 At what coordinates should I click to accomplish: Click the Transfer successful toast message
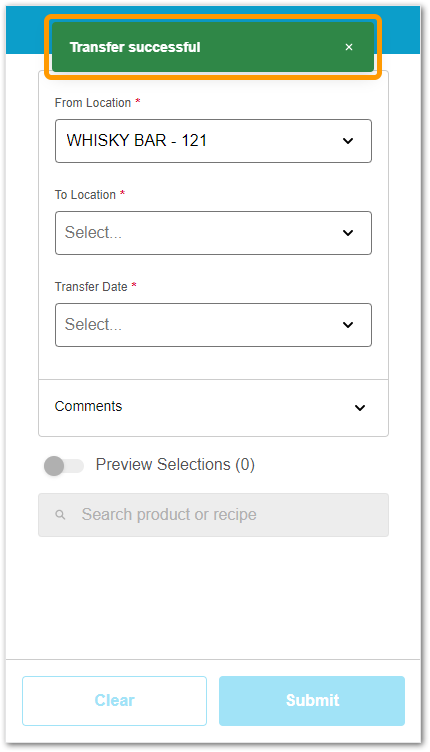click(212, 47)
